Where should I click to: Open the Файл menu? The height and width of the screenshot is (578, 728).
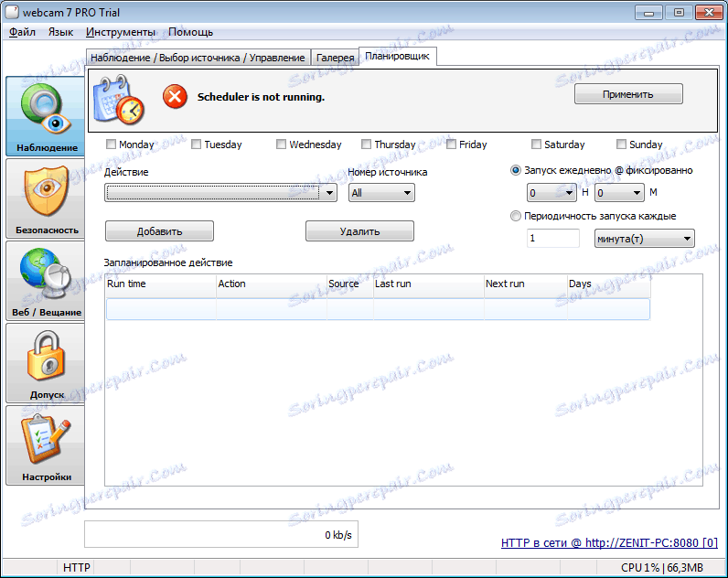pyautogui.click(x=22, y=32)
